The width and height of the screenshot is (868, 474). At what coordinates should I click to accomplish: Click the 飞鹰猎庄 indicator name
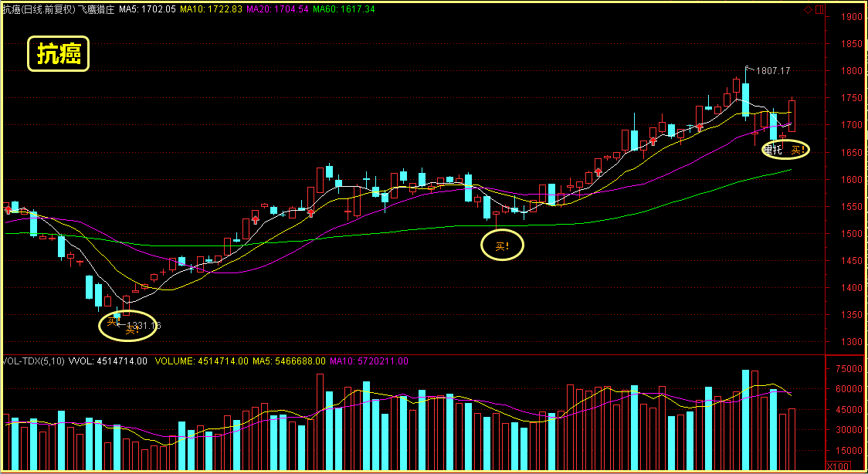pos(97,9)
